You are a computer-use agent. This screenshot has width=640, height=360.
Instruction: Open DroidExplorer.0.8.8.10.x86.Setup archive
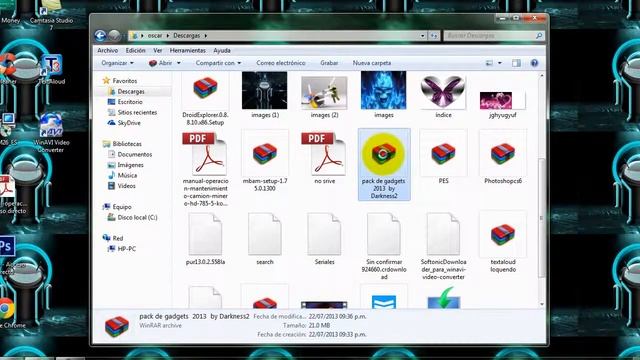coord(205,98)
